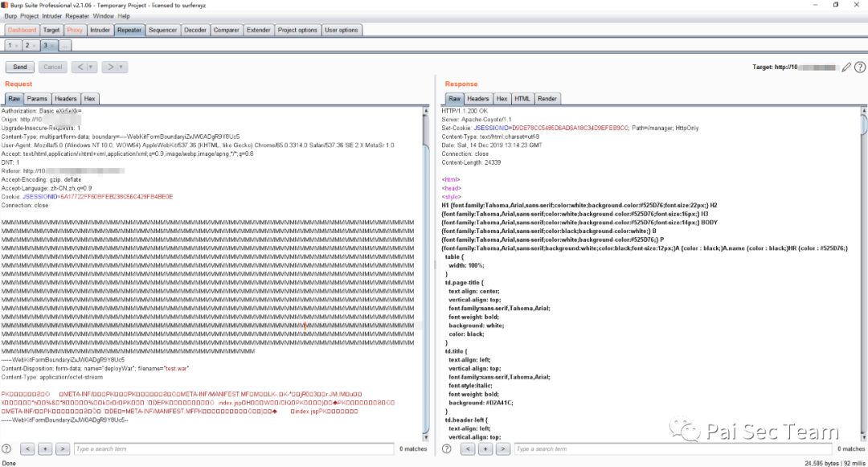
Task: Click the Authorization: Basic header line
Action: (42, 111)
